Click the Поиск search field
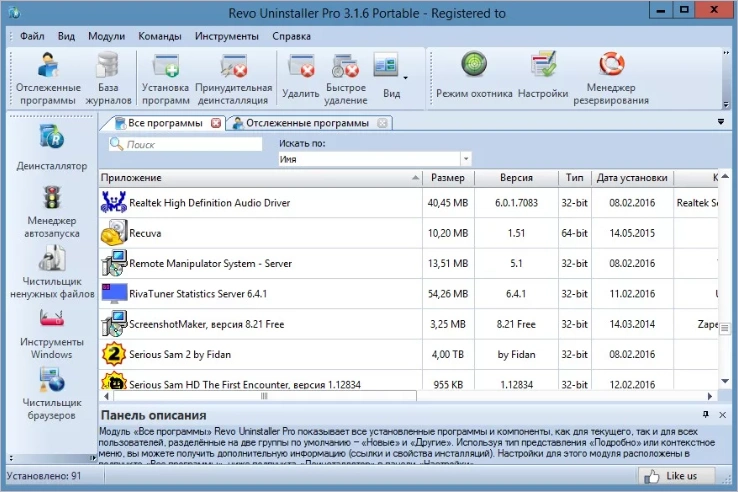This screenshot has height=492, width=738. [x=185, y=144]
